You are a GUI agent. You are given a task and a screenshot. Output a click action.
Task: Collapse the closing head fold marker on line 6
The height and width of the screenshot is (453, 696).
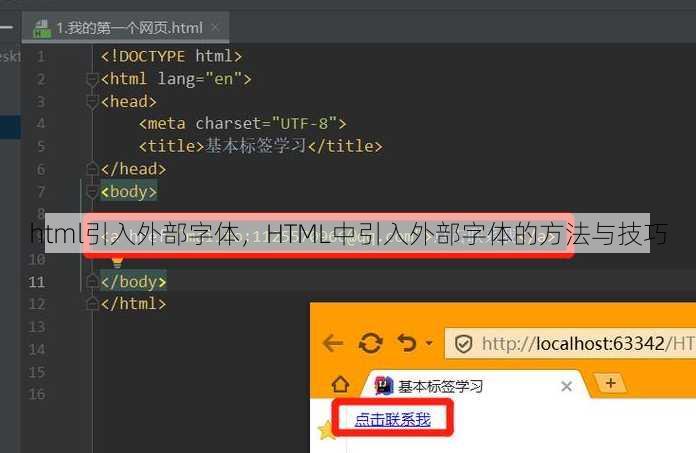[x=92, y=169]
